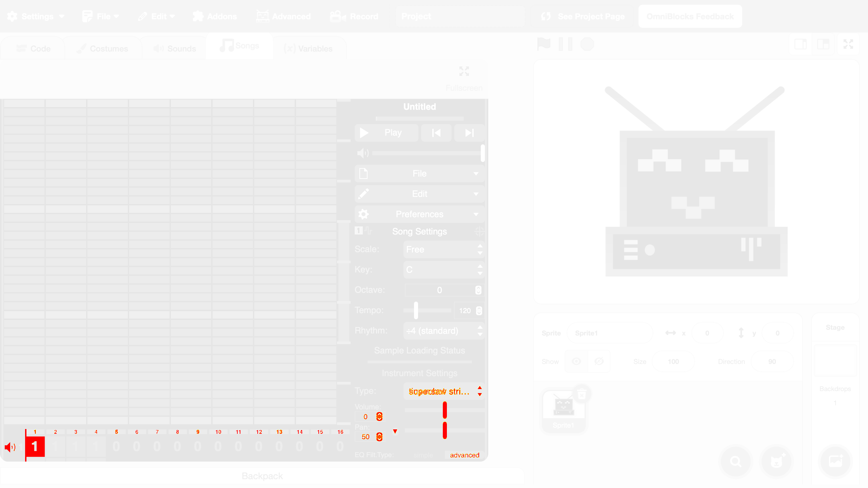Click the channel mute speaker icon
Viewport: 868px width, 488px height.
(10, 447)
